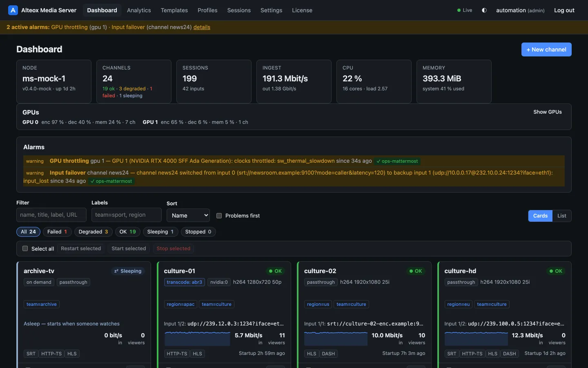Switch to Cards view
The height and width of the screenshot is (368, 588).
tap(540, 215)
